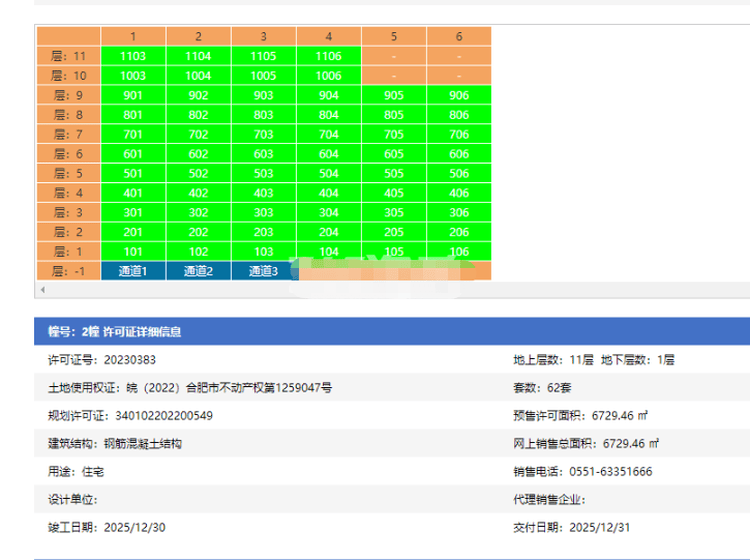The height and width of the screenshot is (560, 750).
Task: Click the sales phone number 0551-63351666
Action: [610, 471]
